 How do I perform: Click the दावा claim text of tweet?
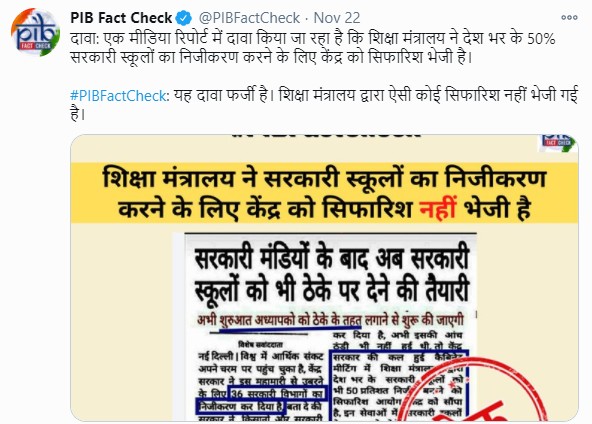(313, 48)
